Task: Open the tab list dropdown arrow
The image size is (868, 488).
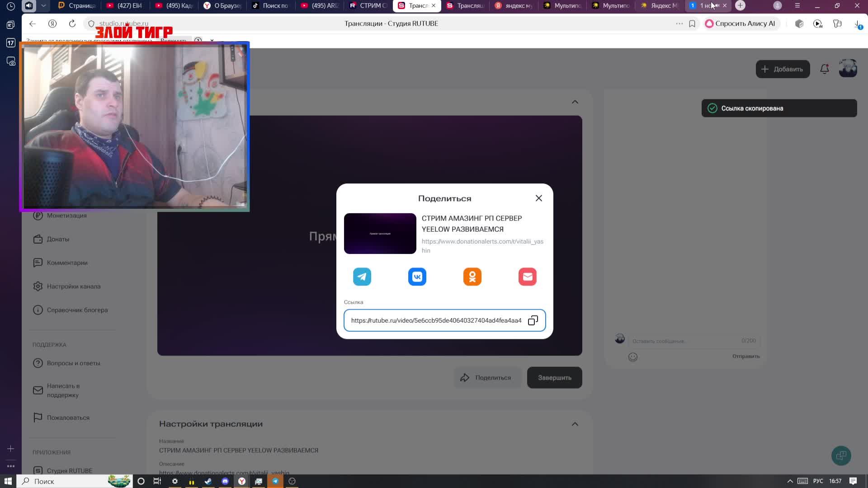Action: click(x=43, y=5)
